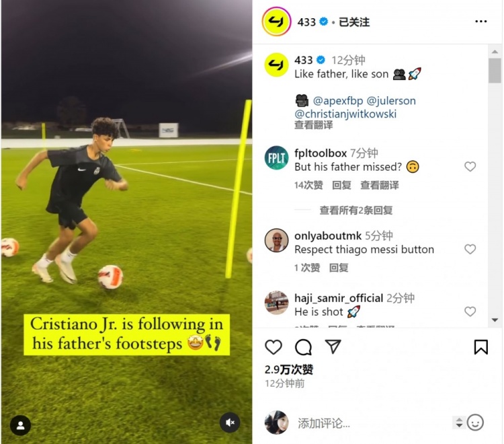Image resolution: width=504 pixels, height=444 pixels.
Task: Reply to onlyaboutmk's comment
Action: [x=339, y=268]
